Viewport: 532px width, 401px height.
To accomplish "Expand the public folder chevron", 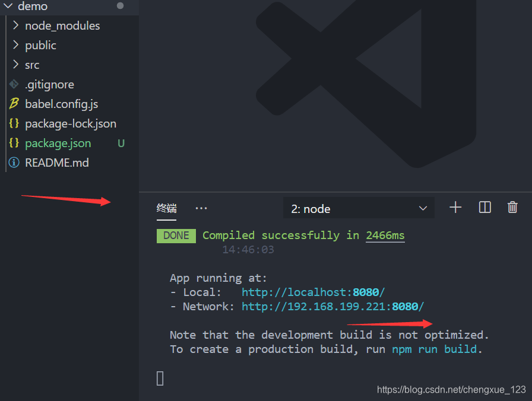I will click(x=15, y=44).
